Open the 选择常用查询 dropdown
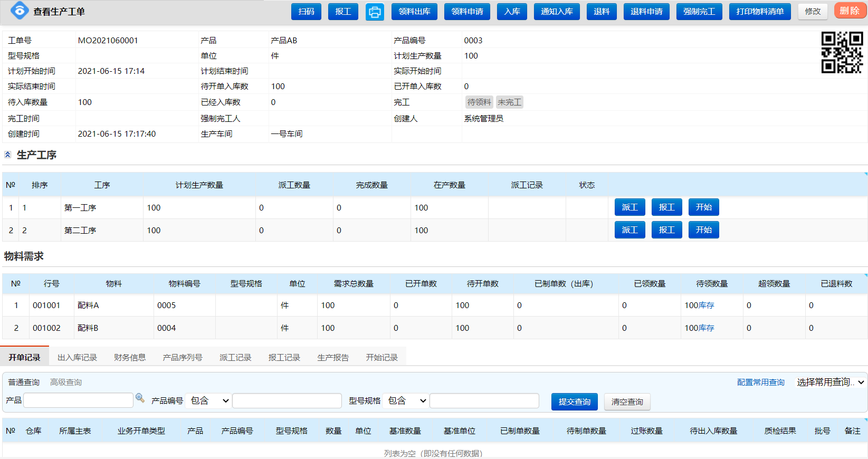The width and height of the screenshot is (868, 459). point(831,383)
